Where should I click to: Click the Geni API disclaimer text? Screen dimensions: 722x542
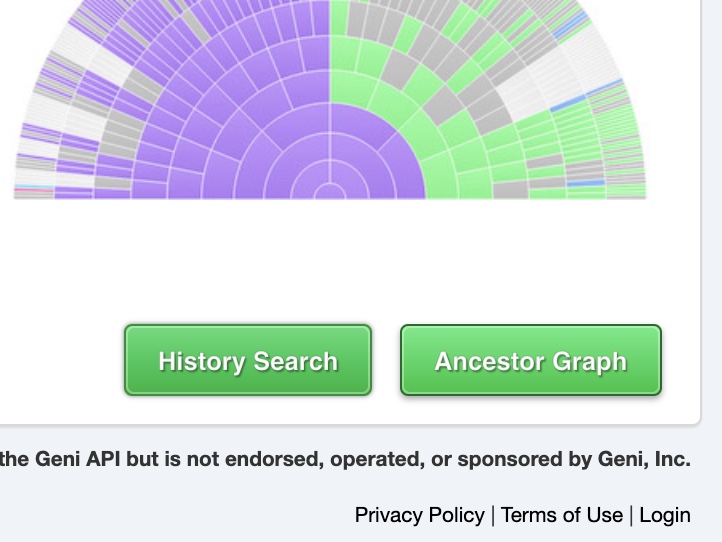click(x=345, y=459)
